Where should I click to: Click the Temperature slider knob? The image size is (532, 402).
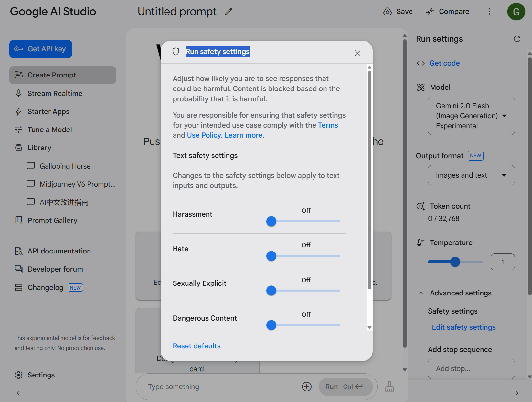(455, 262)
